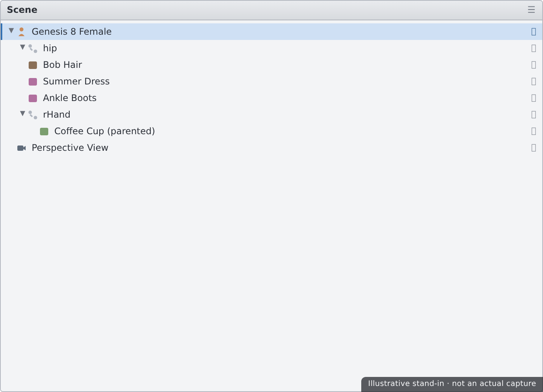Click the hip bone icon
543x392 pixels.
(x=33, y=48)
